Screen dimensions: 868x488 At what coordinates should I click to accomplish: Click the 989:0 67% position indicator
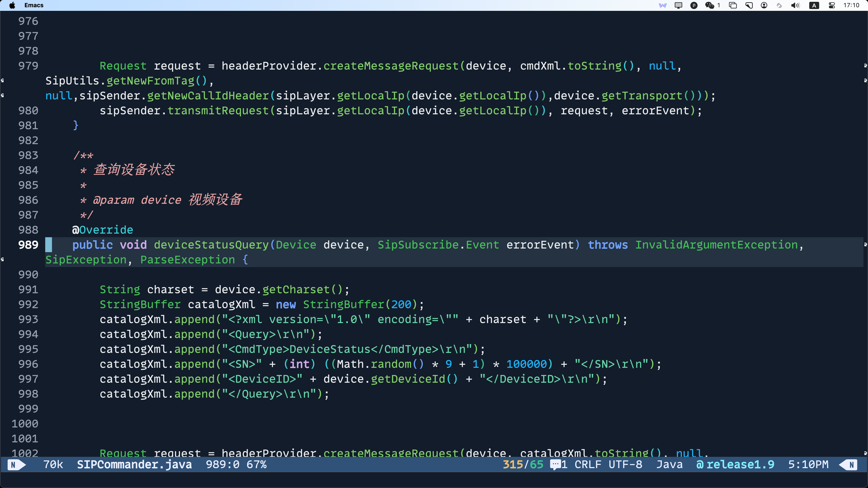(x=236, y=465)
